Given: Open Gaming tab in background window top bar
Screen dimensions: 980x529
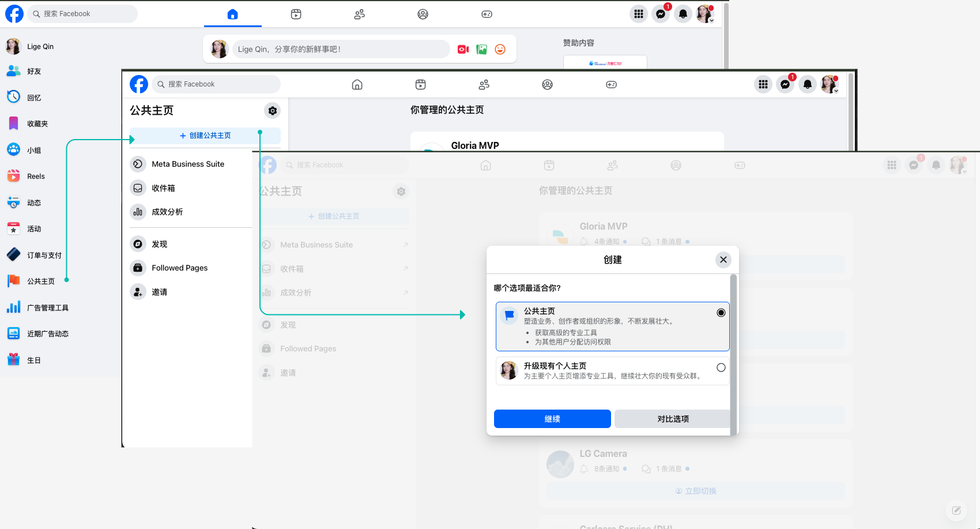Looking at the screenshot, I should coord(487,14).
